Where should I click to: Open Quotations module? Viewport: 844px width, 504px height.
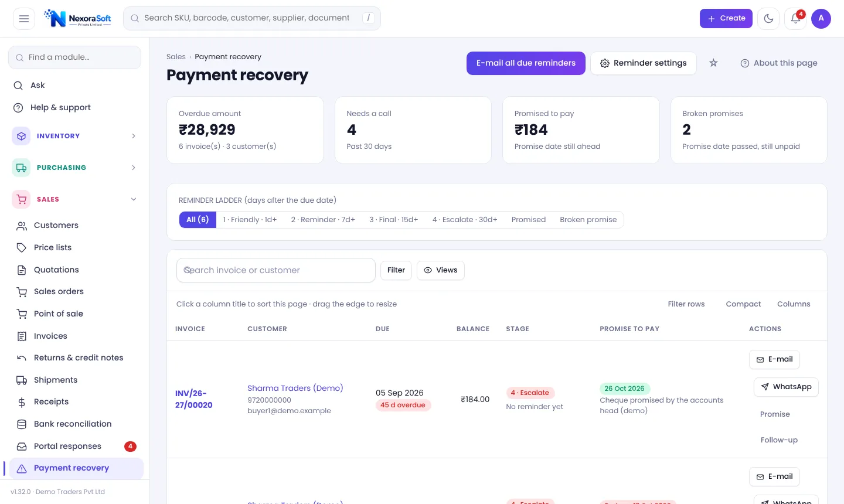tap(75, 270)
